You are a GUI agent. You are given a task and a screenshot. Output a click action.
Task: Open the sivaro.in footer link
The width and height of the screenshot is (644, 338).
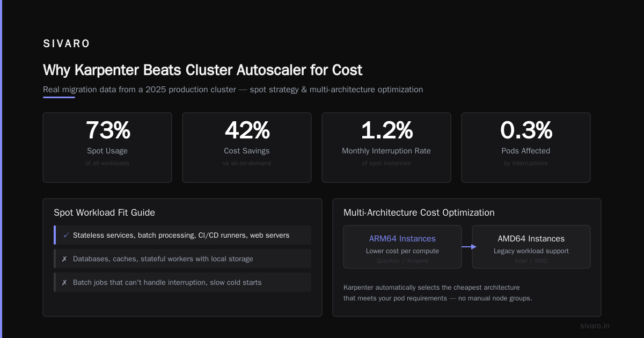(x=595, y=326)
